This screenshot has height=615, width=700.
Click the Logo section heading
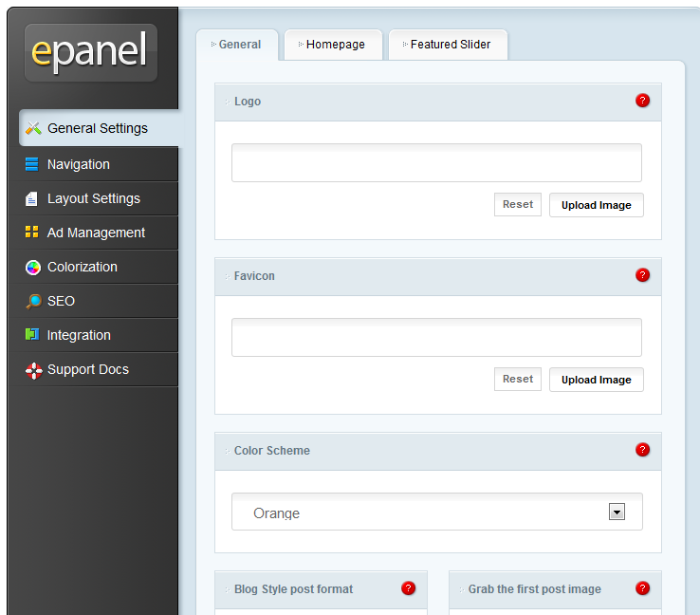(x=248, y=102)
